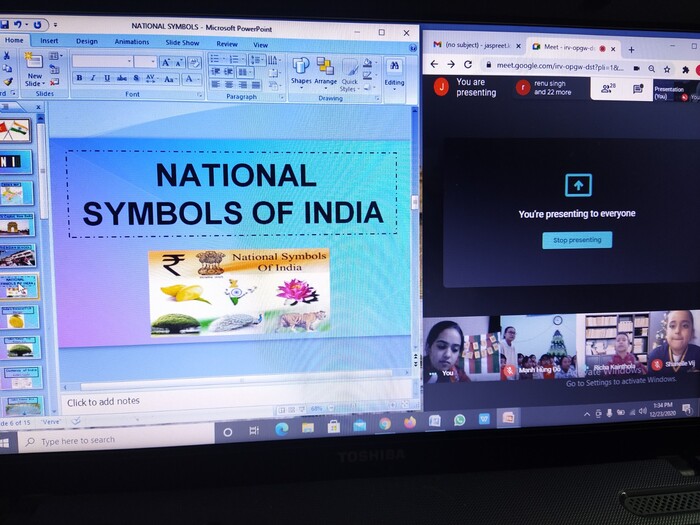
Task: Reload the Google Meet page
Action: 467,64
